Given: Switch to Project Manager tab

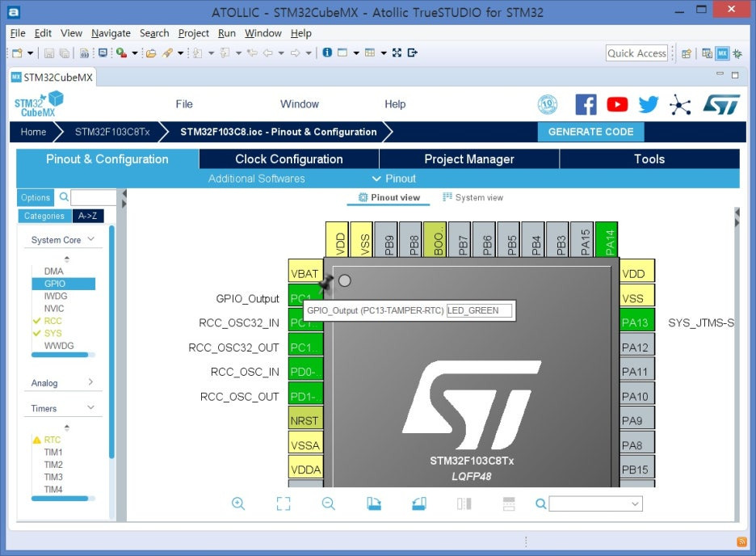Looking at the screenshot, I should coord(469,159).
